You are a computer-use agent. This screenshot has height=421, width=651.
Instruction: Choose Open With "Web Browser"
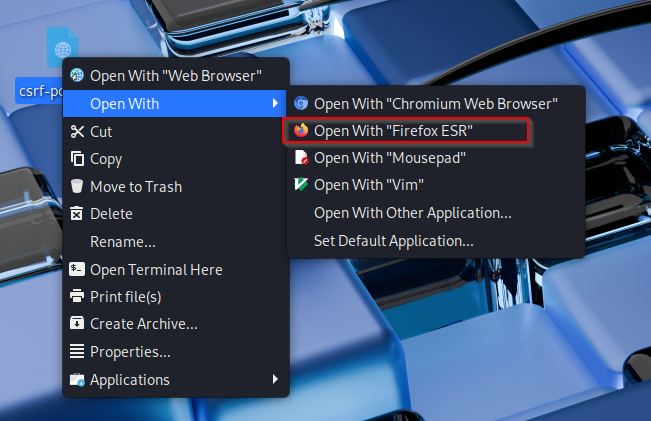coord(176,76)
